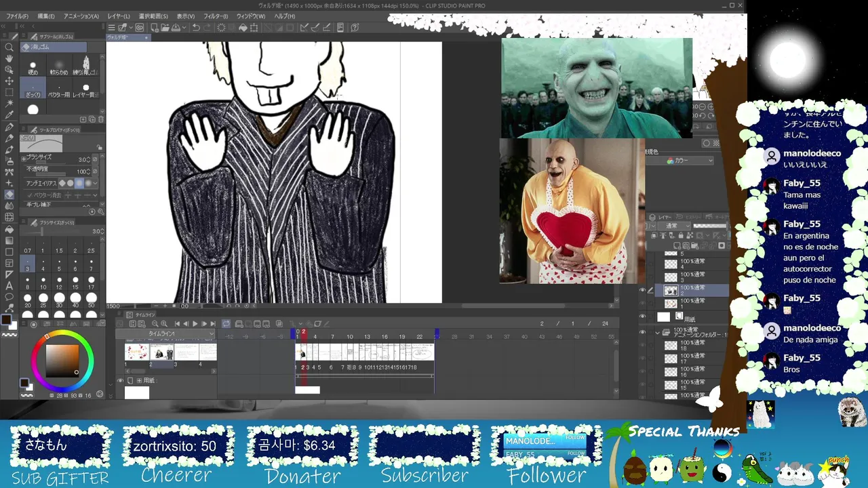Toggle loop playback in the timeline
Viewport: 868px width, 488px height.
click(x=226, y=324)
